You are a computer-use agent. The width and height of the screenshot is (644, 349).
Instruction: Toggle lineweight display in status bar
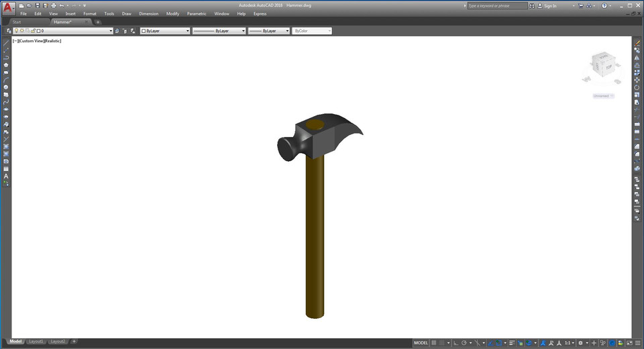coord(512,343)
